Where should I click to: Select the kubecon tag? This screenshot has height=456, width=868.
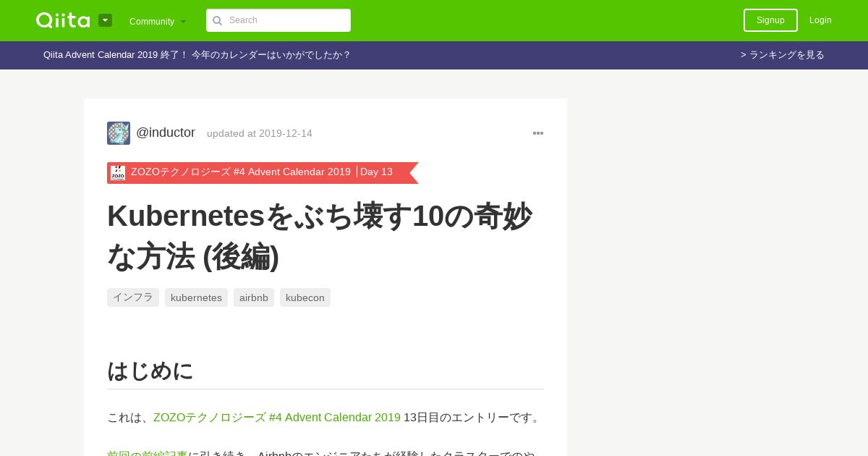click(x=305, y=297)
